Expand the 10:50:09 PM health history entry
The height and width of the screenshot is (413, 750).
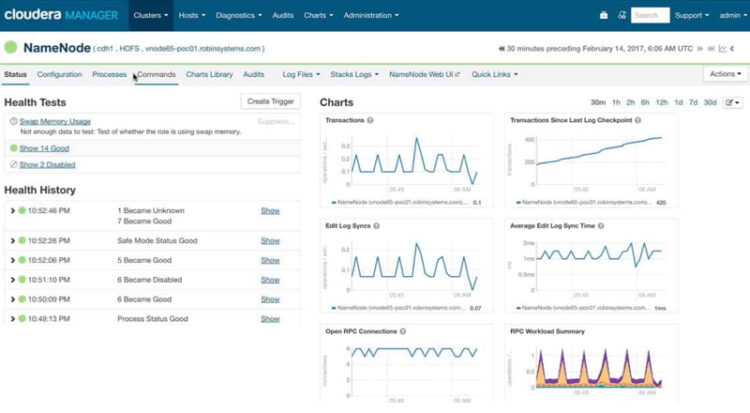(12, 300)
